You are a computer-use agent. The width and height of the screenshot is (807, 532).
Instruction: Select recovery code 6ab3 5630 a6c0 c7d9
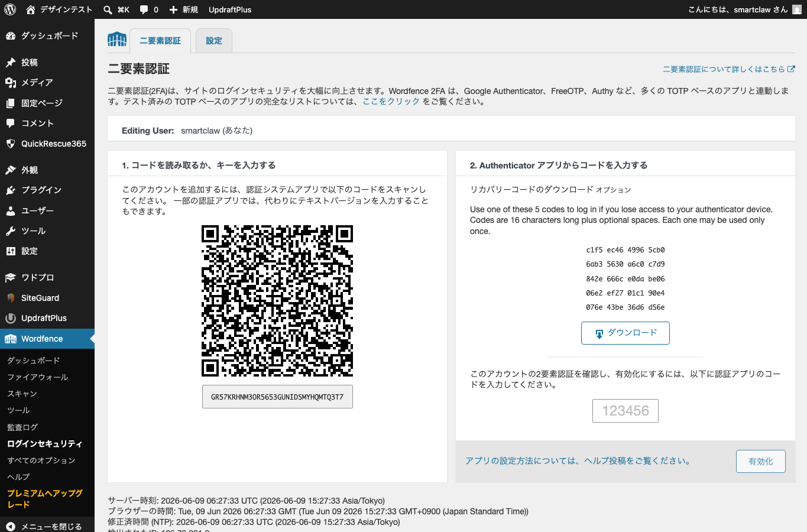[625, 264]
